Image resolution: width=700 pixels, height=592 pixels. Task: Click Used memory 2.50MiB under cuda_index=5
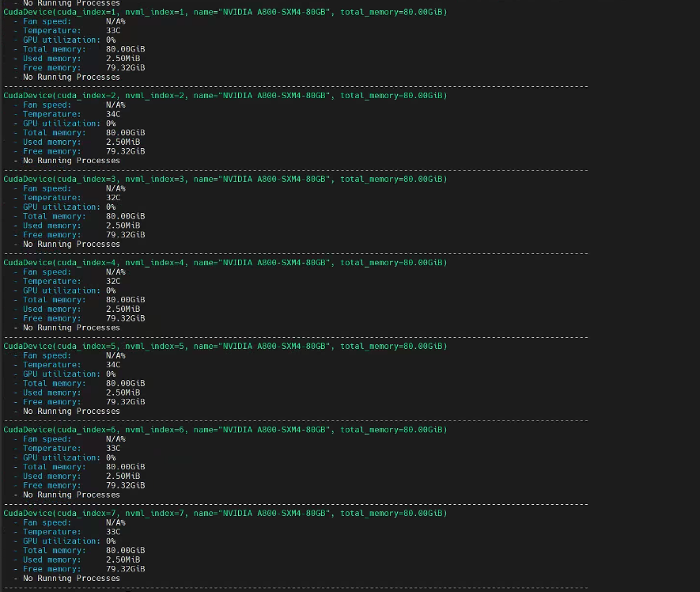tap(81, 393)
